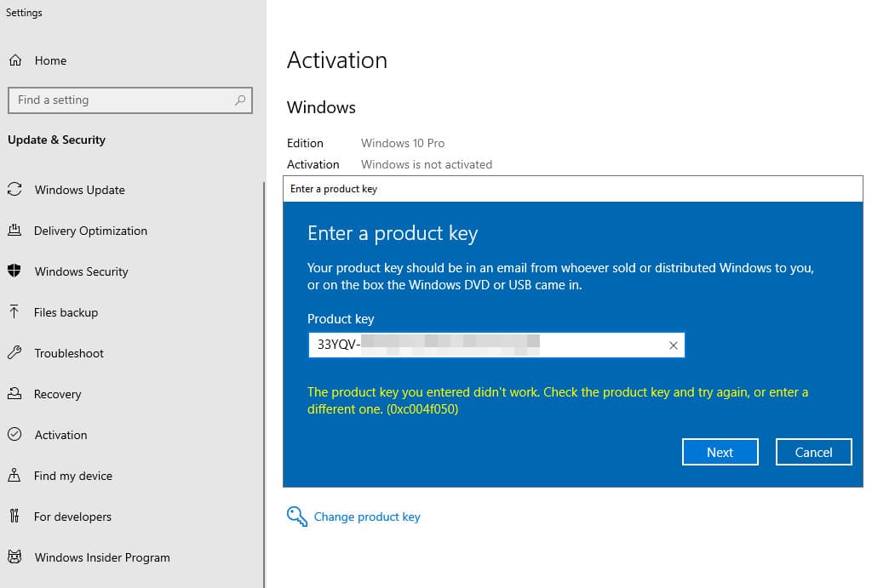Click the Windows Update refresh icon
Screen dimensions: 872x588
14,190
